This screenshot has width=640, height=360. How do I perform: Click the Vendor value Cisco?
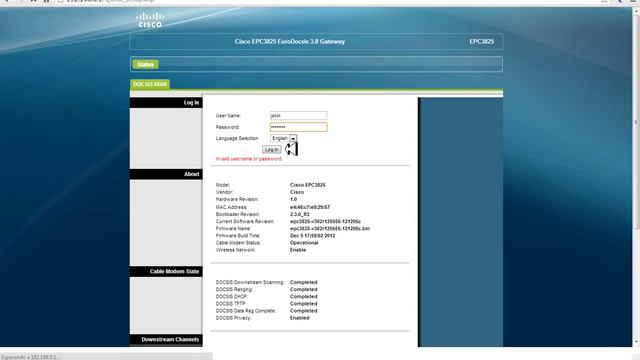tap(297, 192)
